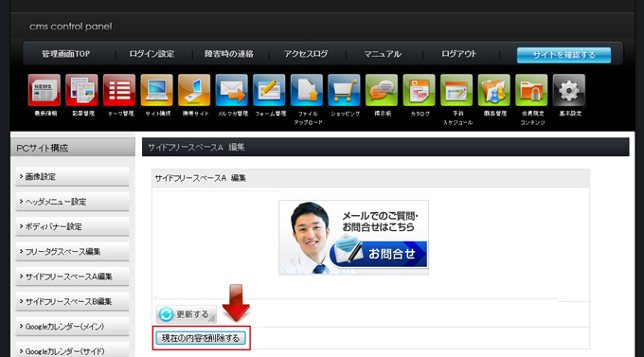Go to 管理画面TOP in the top menu

65,54
